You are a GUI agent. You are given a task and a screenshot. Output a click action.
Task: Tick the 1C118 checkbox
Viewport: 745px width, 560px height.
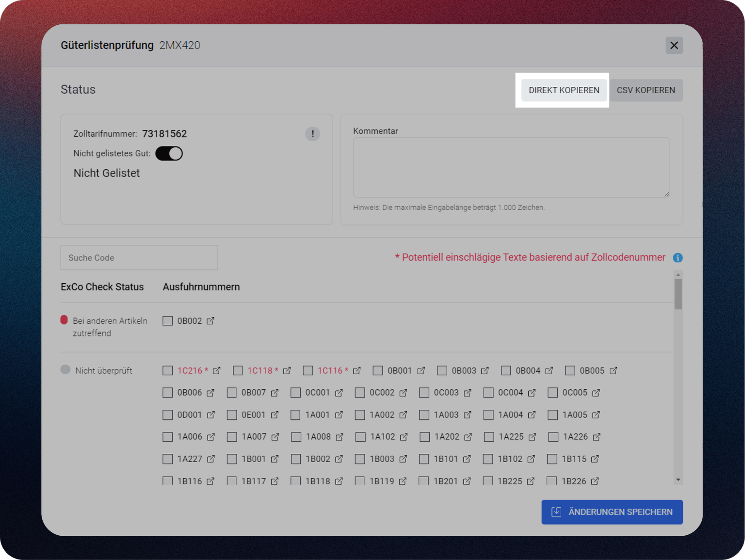(x=238, y=370)
